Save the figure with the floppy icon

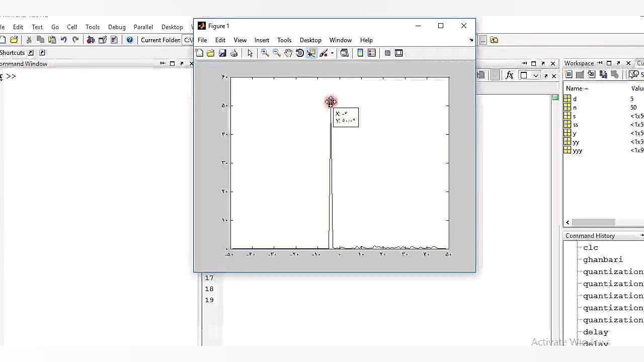click(x=222, y=53)
